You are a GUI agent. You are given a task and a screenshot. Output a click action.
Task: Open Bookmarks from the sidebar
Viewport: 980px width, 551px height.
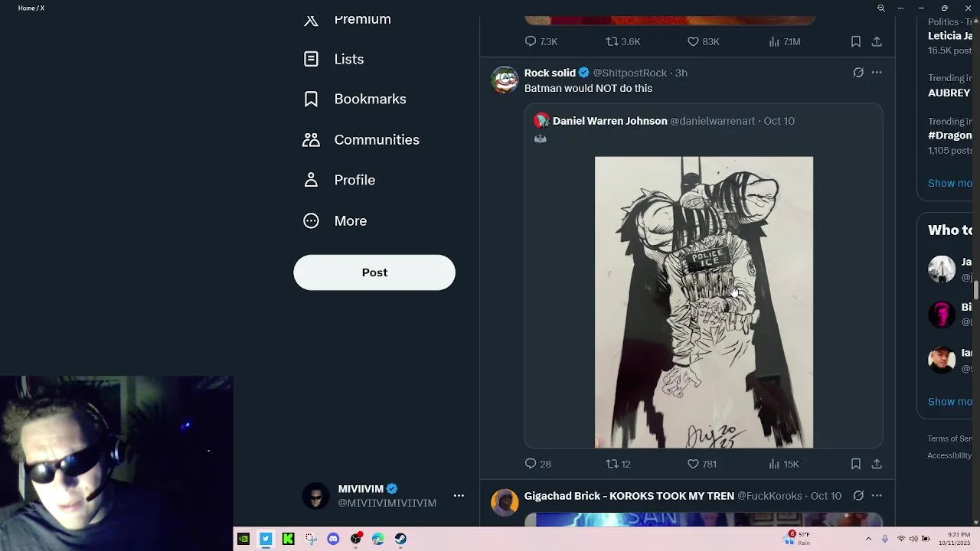(x=354, y=99)
